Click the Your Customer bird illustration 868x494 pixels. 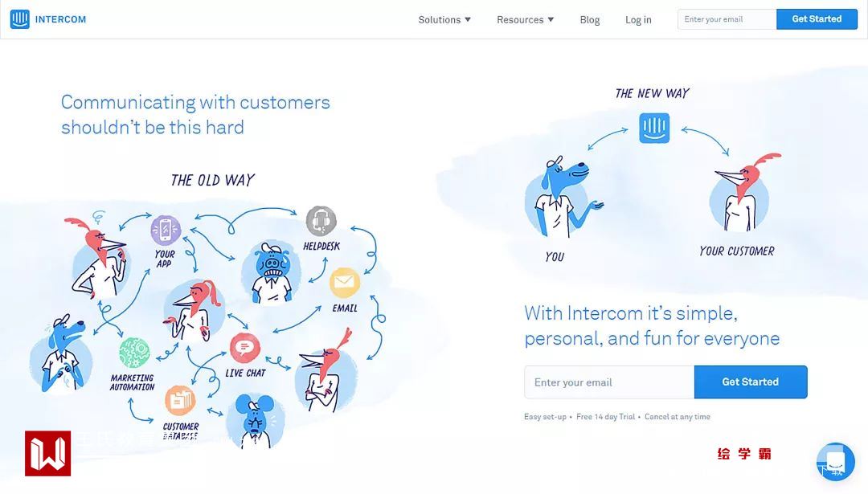[x=742, y=193]
